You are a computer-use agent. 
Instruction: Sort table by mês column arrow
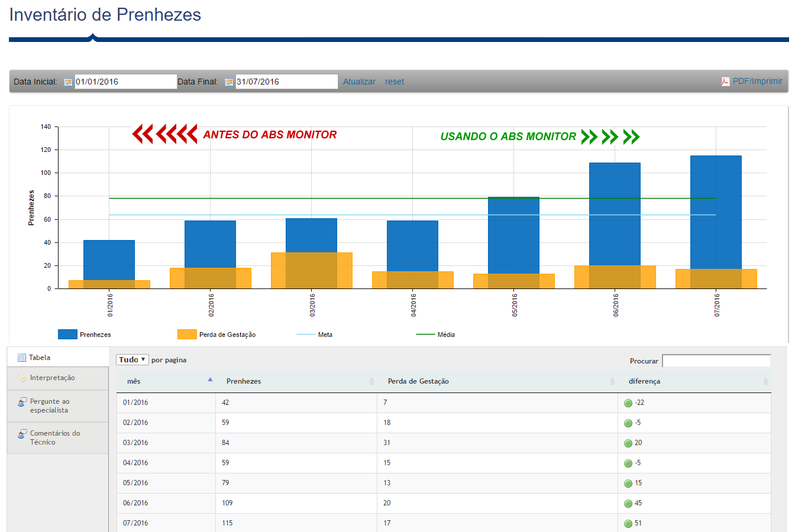[210, 379]
